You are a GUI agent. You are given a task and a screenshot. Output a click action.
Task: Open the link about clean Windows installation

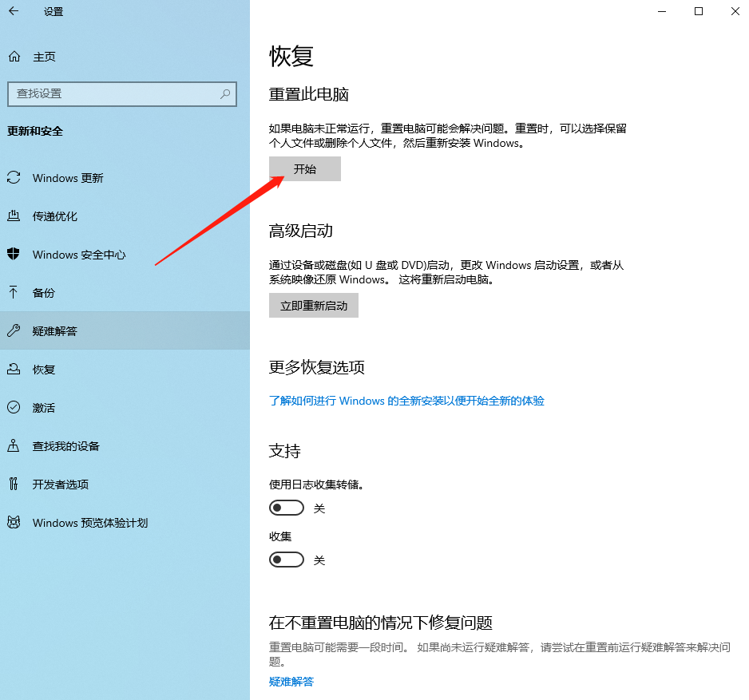pos(406,401)
